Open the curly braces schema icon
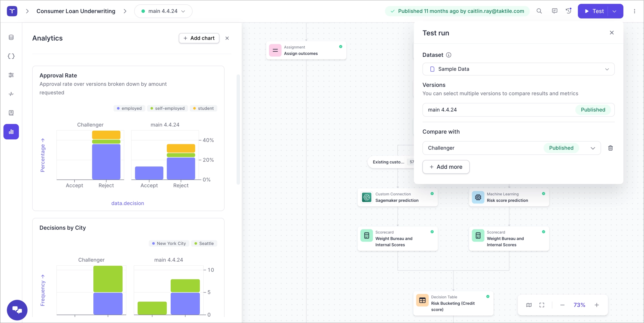This screenshot has width=644, height=323. click(11, 56)
